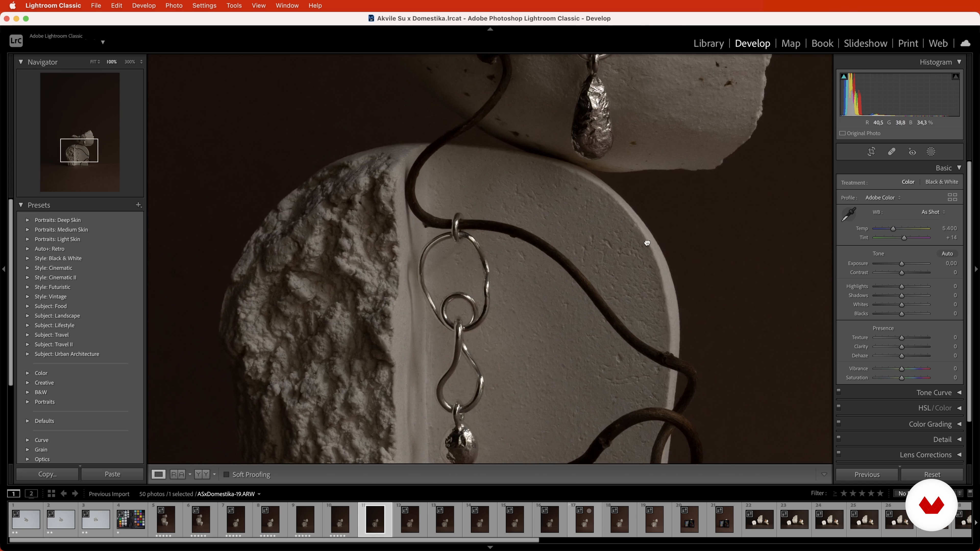
Task: Open the Develop menu in menu bar
Action: point(144,6)
